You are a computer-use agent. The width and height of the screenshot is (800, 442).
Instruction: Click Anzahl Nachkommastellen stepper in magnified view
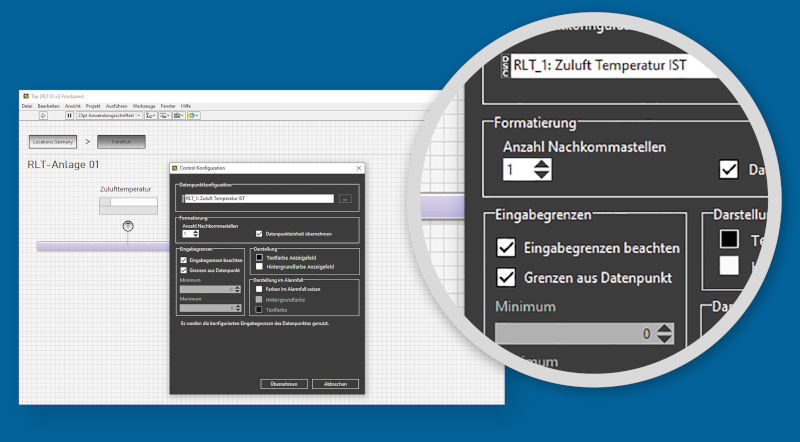tap(540, 169)
